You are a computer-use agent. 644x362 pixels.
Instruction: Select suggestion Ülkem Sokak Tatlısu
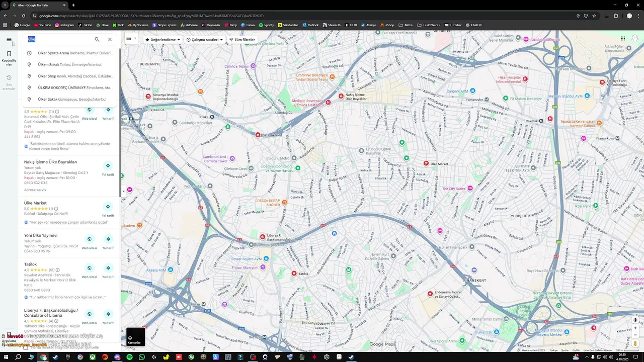click(70, 64)
